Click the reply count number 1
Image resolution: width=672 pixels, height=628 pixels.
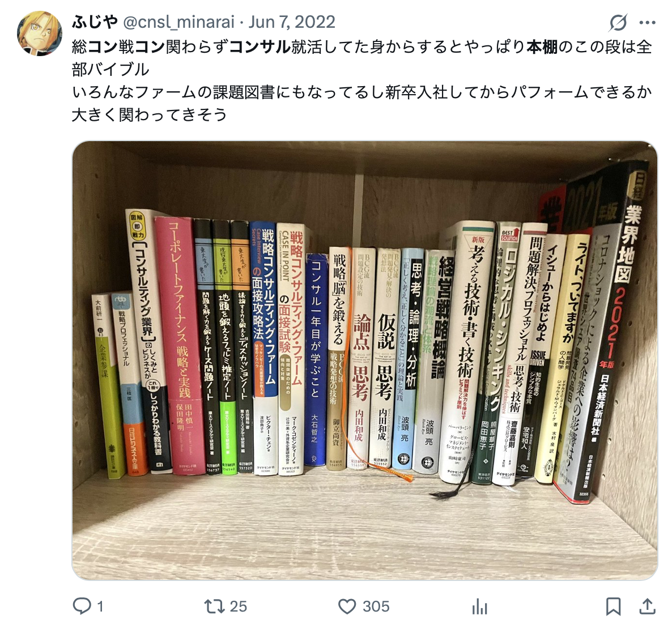(100, 606)
